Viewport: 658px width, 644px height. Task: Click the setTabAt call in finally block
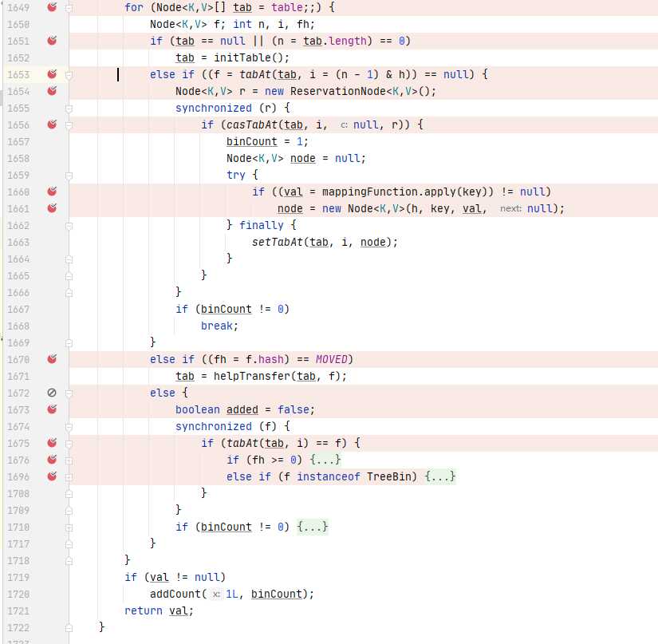pos(277,243)
